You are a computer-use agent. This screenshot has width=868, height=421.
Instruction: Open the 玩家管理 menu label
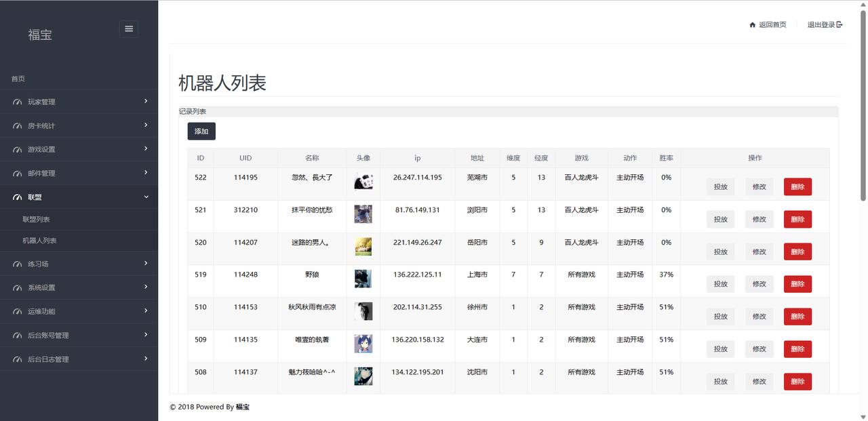pyautogui.click(x=41, y=102)
